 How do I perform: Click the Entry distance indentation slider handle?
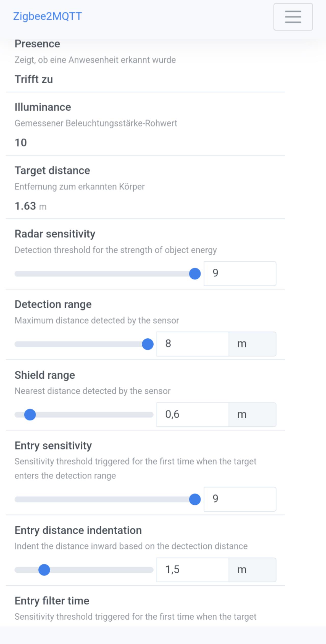click(44, 570)
